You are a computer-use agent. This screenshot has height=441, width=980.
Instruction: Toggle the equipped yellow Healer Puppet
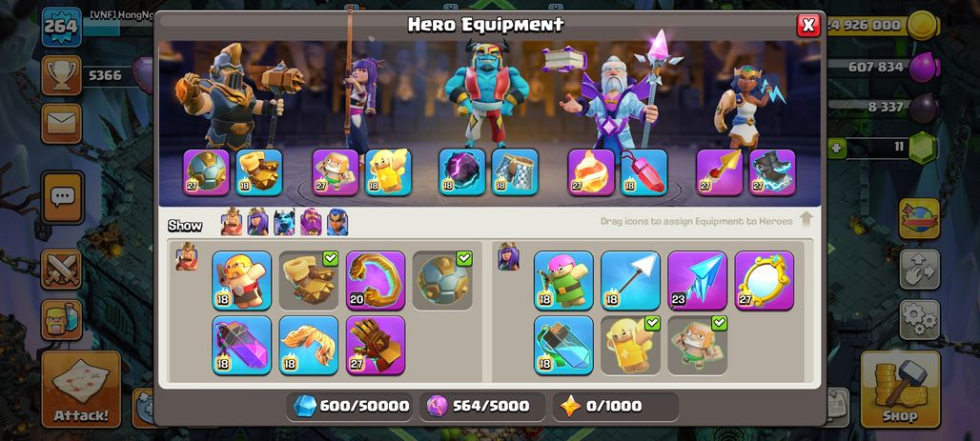631,346
